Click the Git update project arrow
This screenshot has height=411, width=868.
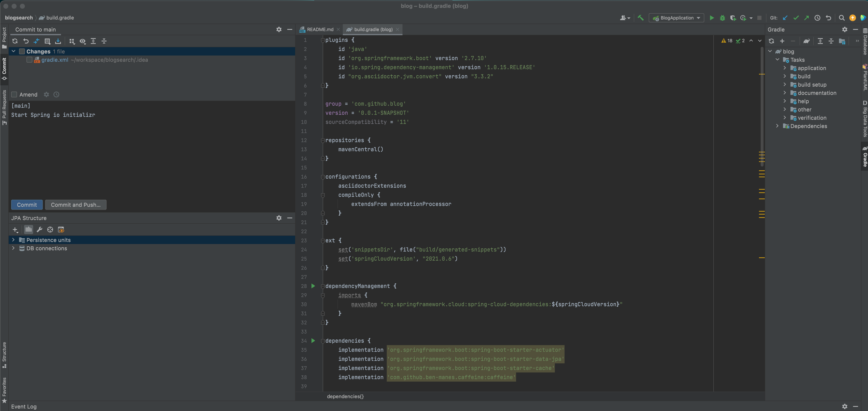[x=785, y=18]
